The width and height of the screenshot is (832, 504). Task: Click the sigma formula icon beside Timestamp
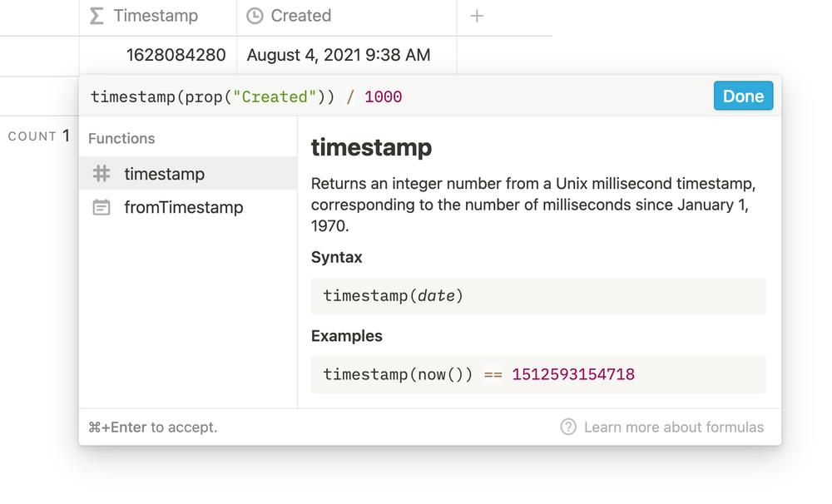click(x=97, y=16)
